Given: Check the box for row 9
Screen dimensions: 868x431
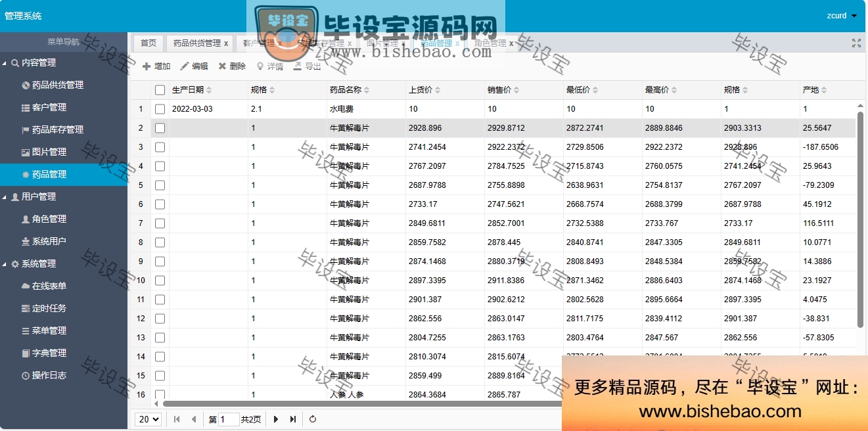Looking at the screenshot, I should coord(160,261).
